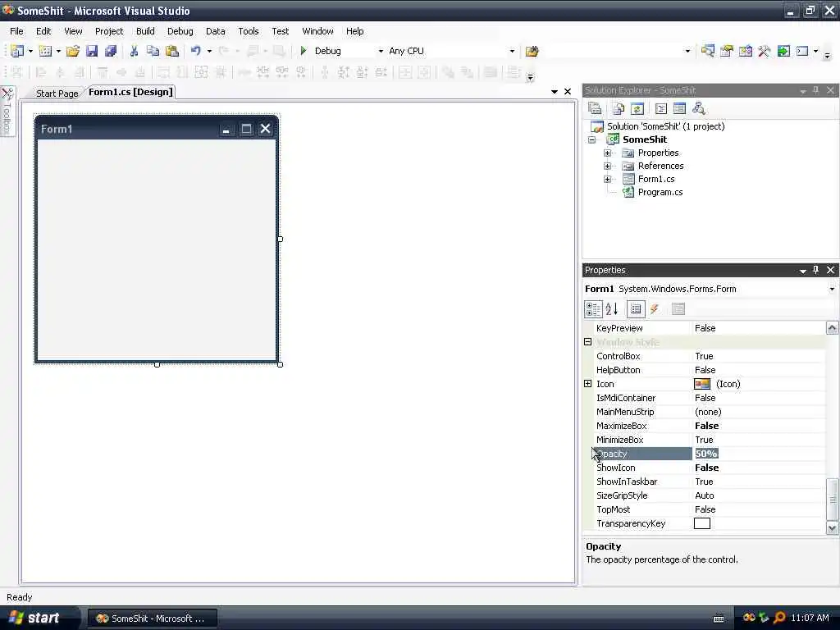Screen dimensions: 840x630
Task: Click the Properties scrollbar down arrow
Action: [x=832, y=527]
